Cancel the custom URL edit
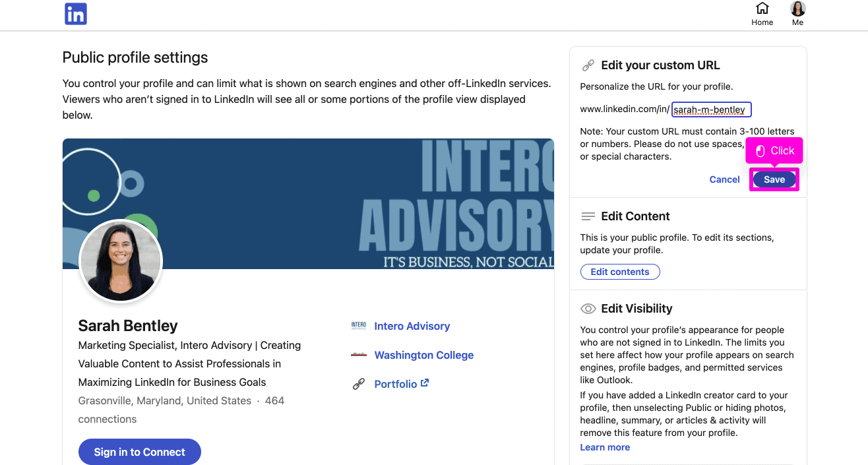The image size is (868, 465). tap(724, 179)
